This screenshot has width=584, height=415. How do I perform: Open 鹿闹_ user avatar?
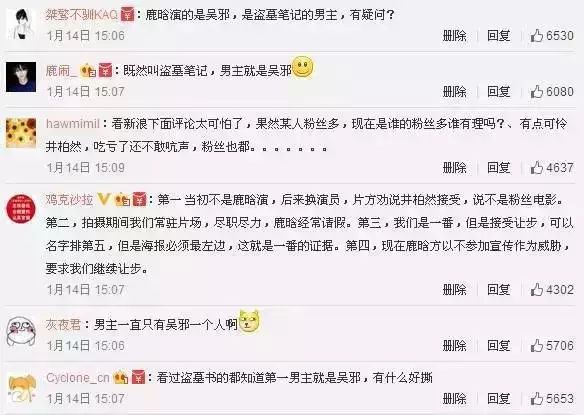pos(21,77)
